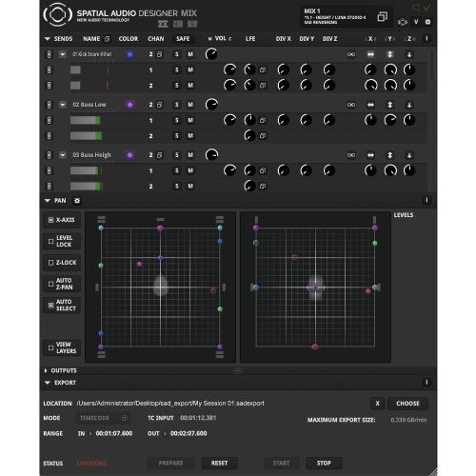Click LFE link icon on 02 Bass Low channel 2
Screen dimensions: 476x476
263,136
